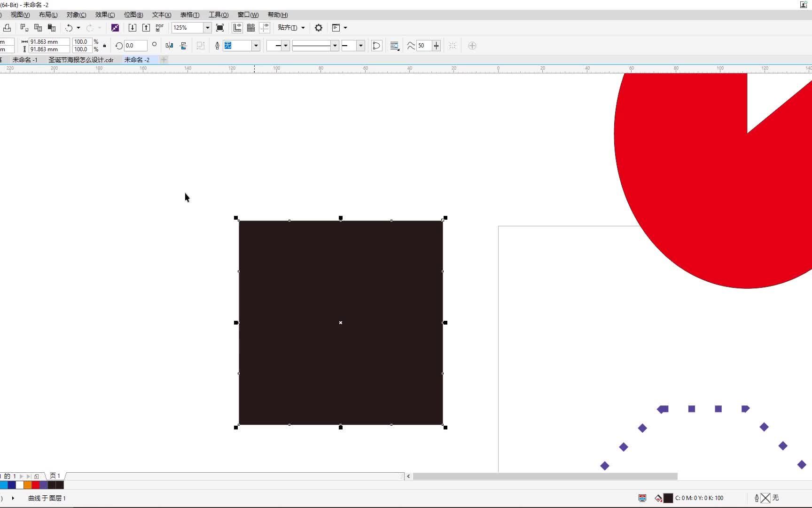
Task: Open the line style dropdown
Action: [335, 46]
